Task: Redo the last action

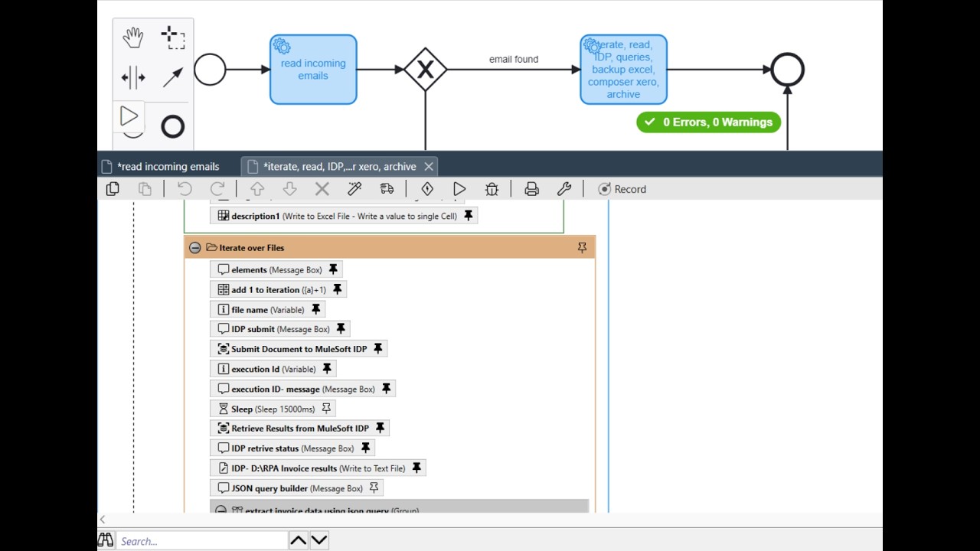Action: pos(217,189)
